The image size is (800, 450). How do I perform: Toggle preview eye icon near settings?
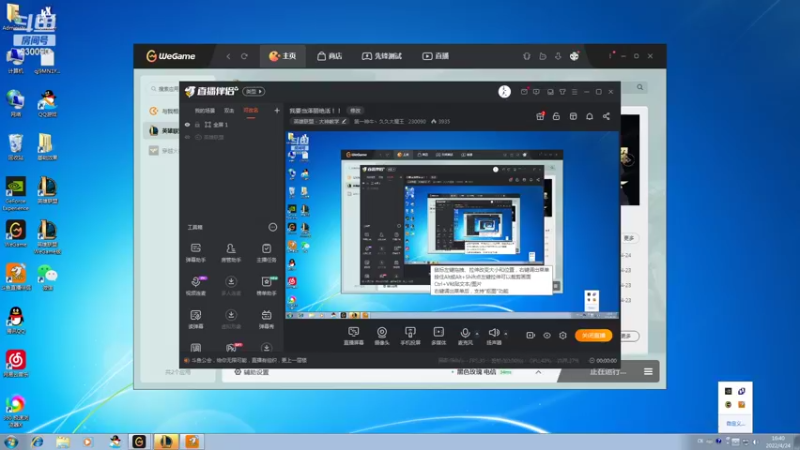coord(547,335)
